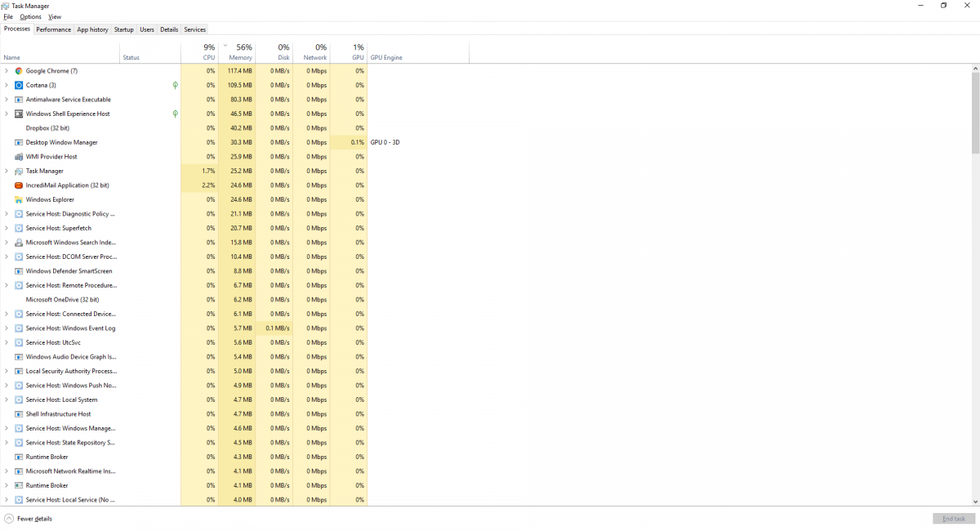Expand Service Host: Connected Device row

[7, 314]
